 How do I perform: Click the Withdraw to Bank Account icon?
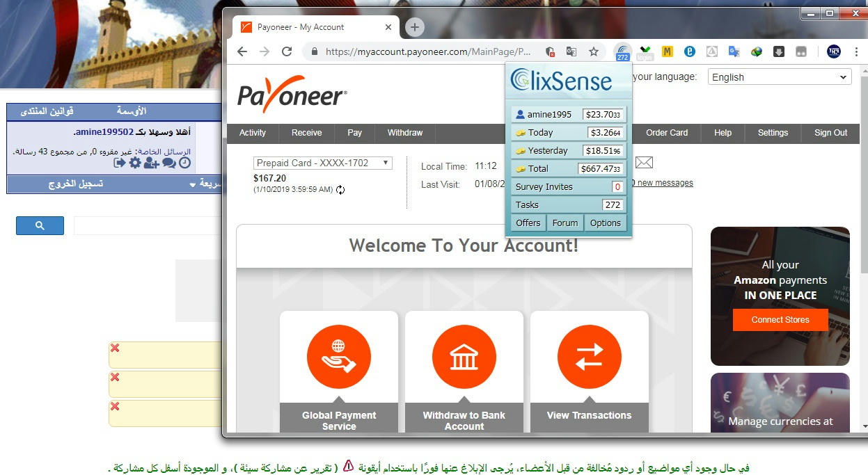pyautogui.click(x=464, y=357)
